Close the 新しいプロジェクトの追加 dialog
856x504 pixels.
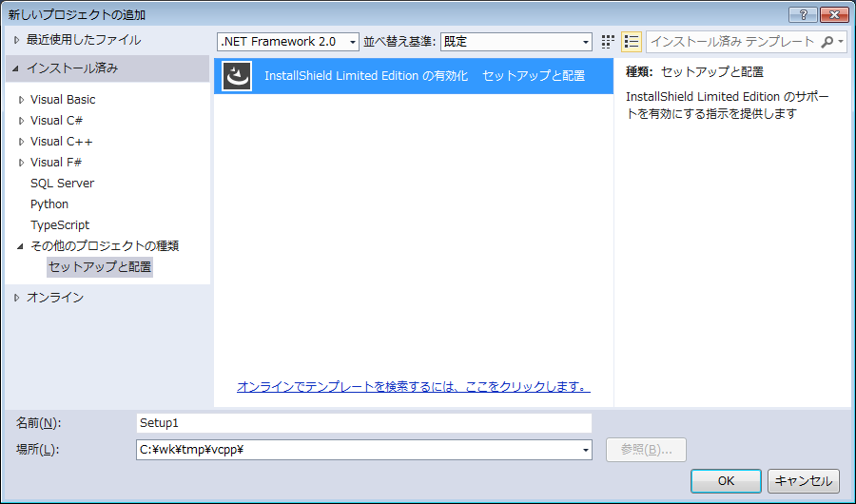tap(834, 15)
